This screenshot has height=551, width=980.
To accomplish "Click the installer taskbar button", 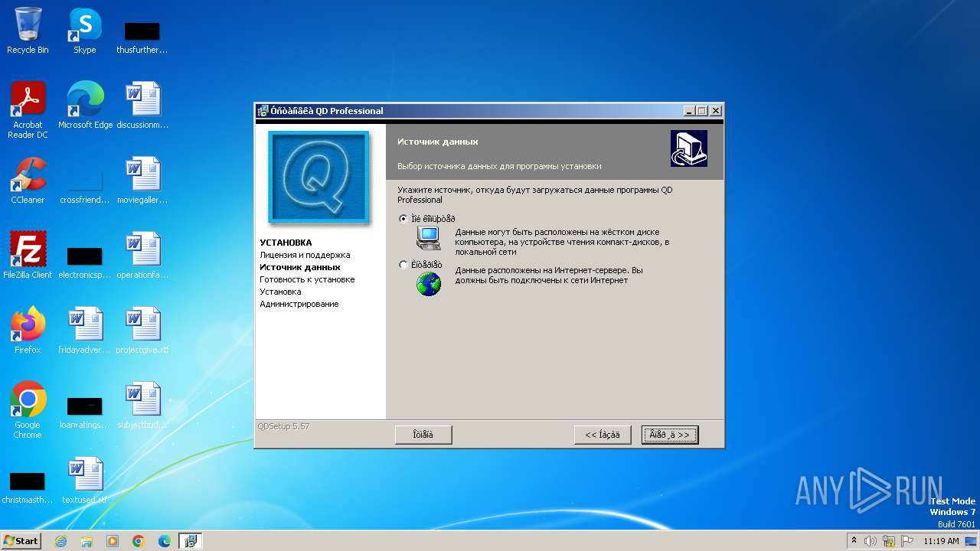I will click(191, 541).
